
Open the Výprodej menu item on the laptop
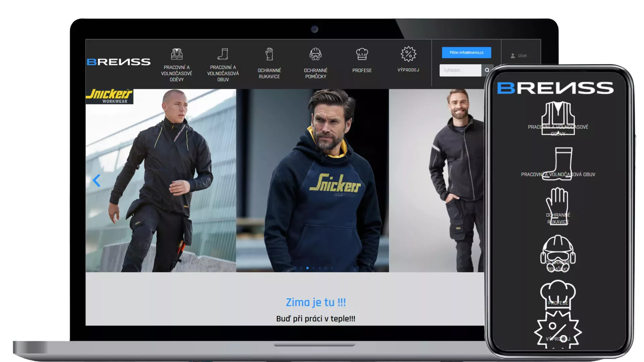408,70
